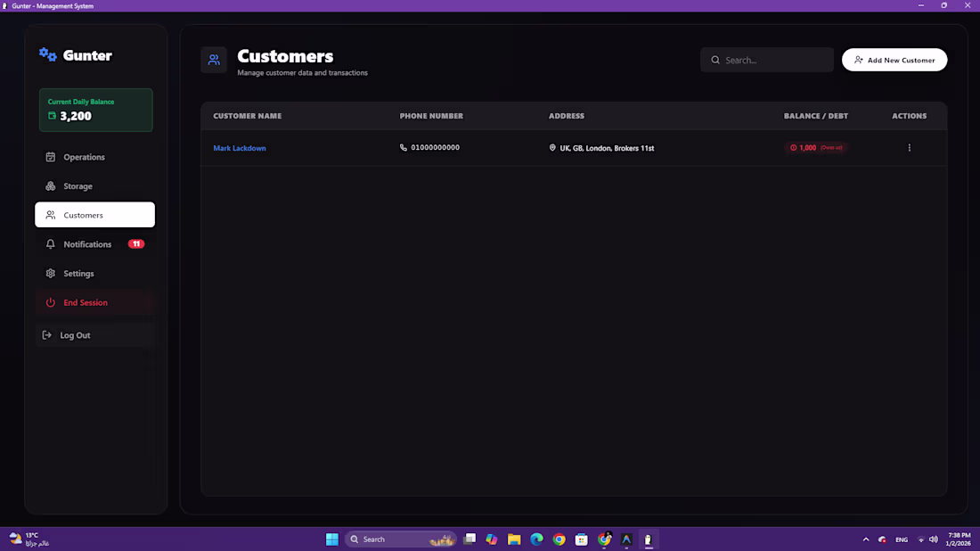Click the volume icon in system tray
The width and height of the screenshot is (980, 551).
[x=933, y=539]
